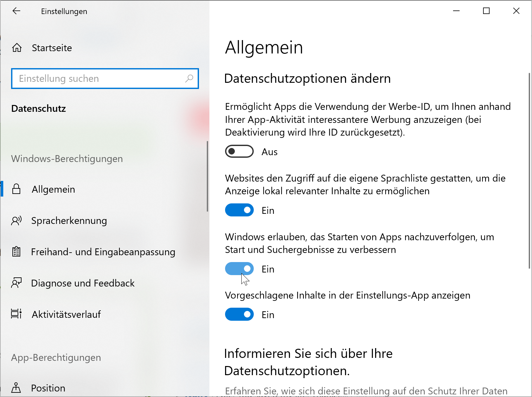Open Freihand- und Eingabeanpassung page

pyautogui.click(x=103, y=252)
